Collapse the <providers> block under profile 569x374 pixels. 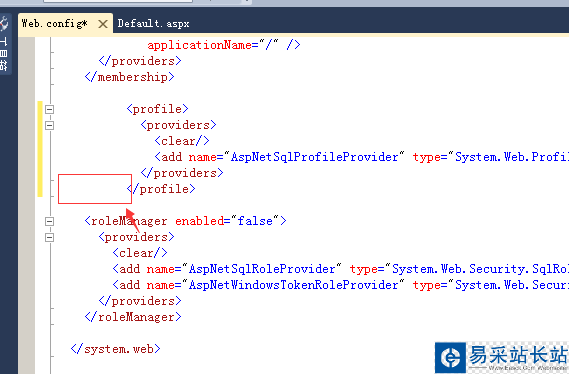50,126
